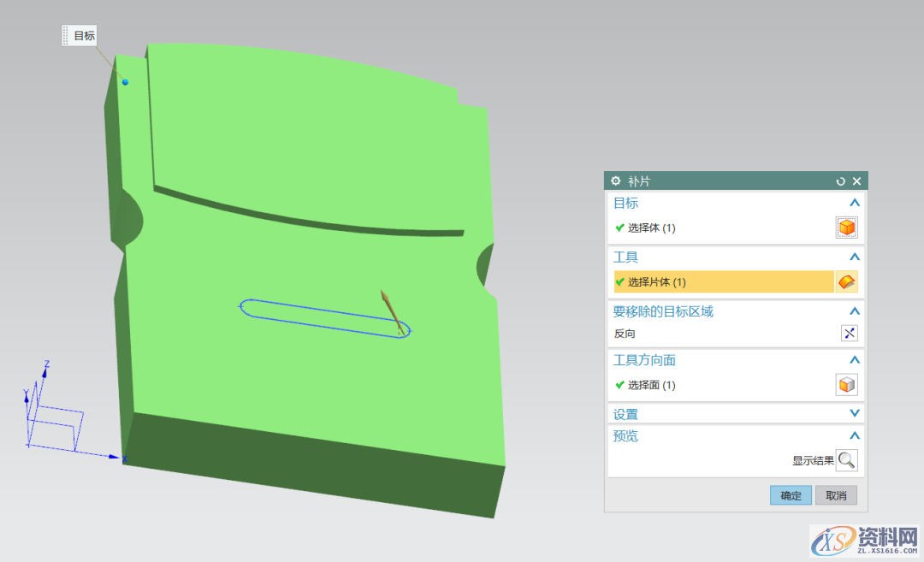Viewport: 924px width, 562px height.
Task: Collapse the 工具方向面 section
Action: click(854, 360)
